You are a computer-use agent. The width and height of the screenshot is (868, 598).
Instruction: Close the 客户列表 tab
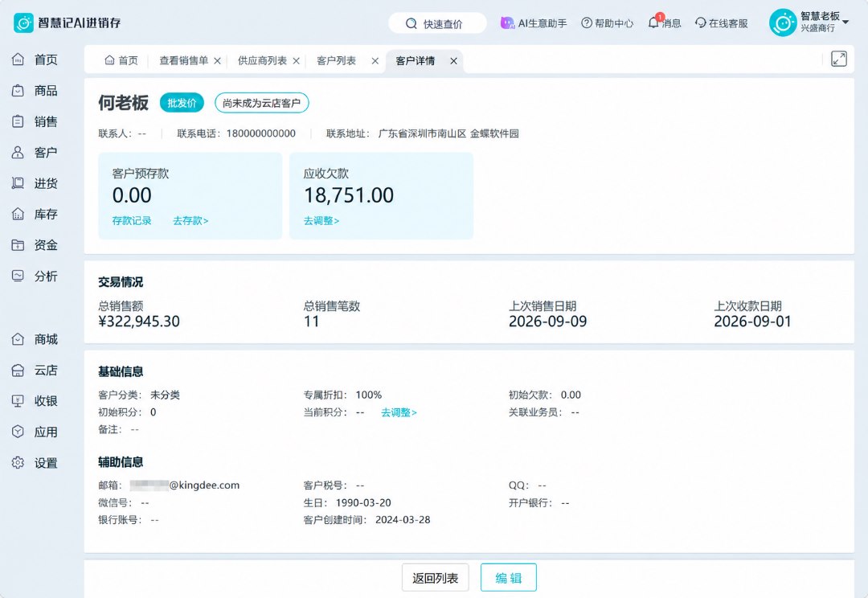[x=375, y=61]
